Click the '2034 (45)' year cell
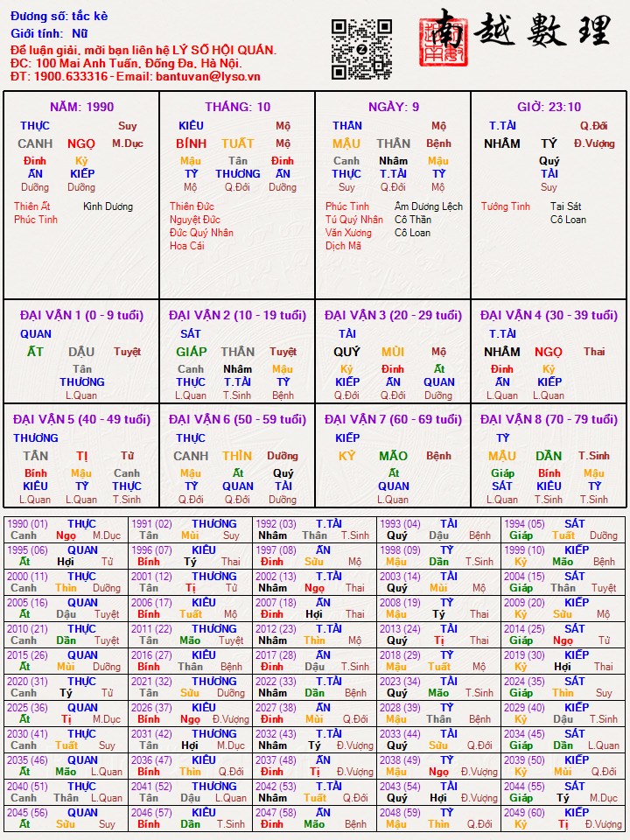630x840 pixels. coord(563,740)
